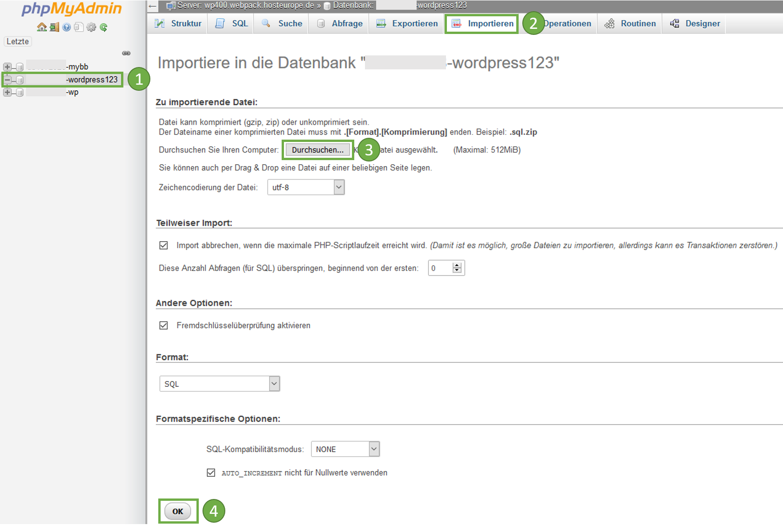Image resolution: width=783 pixels, height=532 pixels.
Task: Select the -wordpress123 database in tree
Action: [72, 80]
